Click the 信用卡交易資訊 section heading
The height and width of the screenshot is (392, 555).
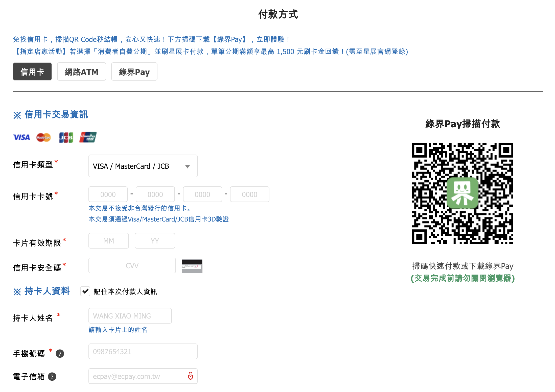[x=51, y=115]
